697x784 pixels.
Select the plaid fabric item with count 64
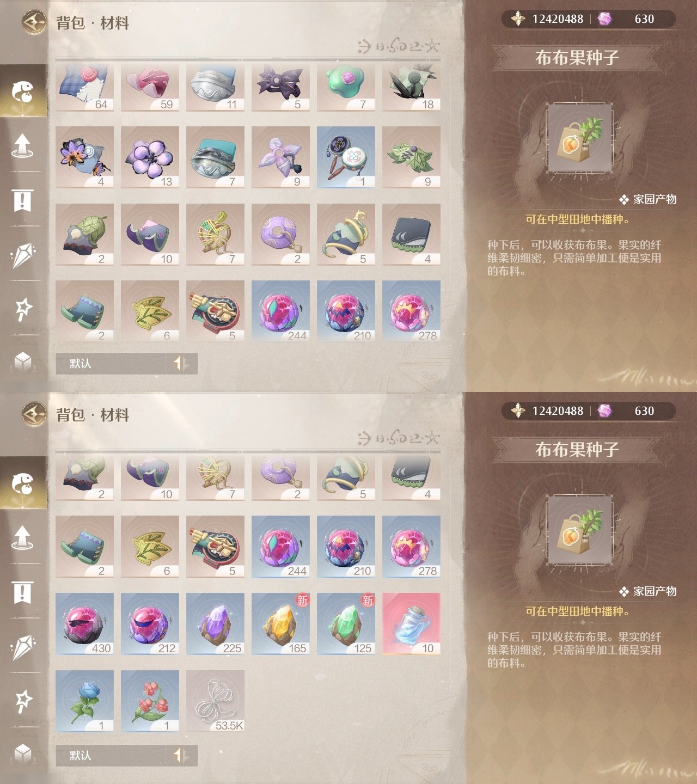84,88
